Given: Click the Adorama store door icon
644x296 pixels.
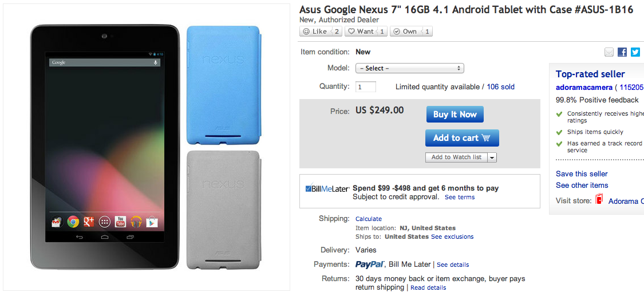Looking at the screenshot, I should [599, 200].
